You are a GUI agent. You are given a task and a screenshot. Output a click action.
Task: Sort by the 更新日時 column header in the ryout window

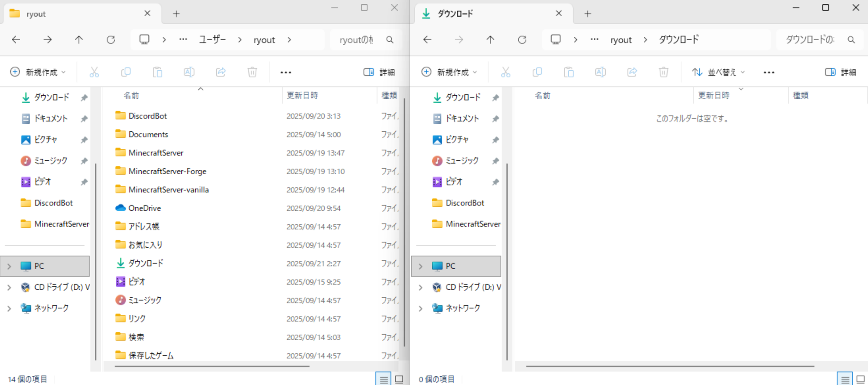pos(302,95)
